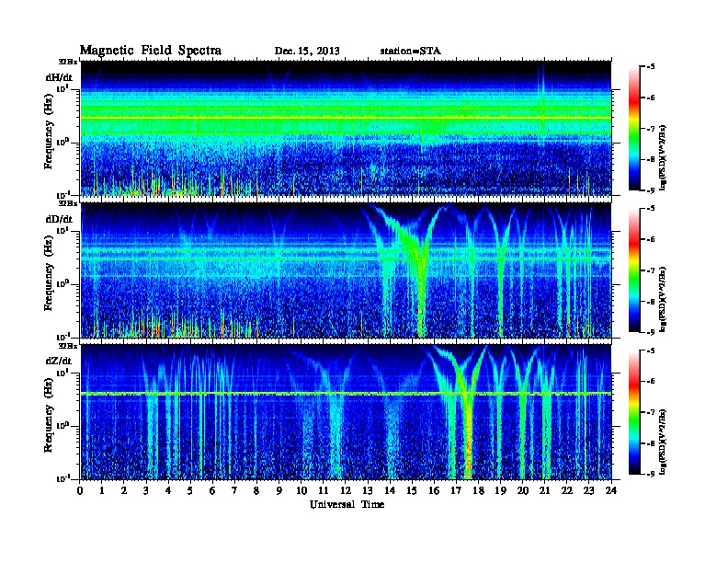
Task: Click hour tick label "21" on time axis
Action: point(544,491)
